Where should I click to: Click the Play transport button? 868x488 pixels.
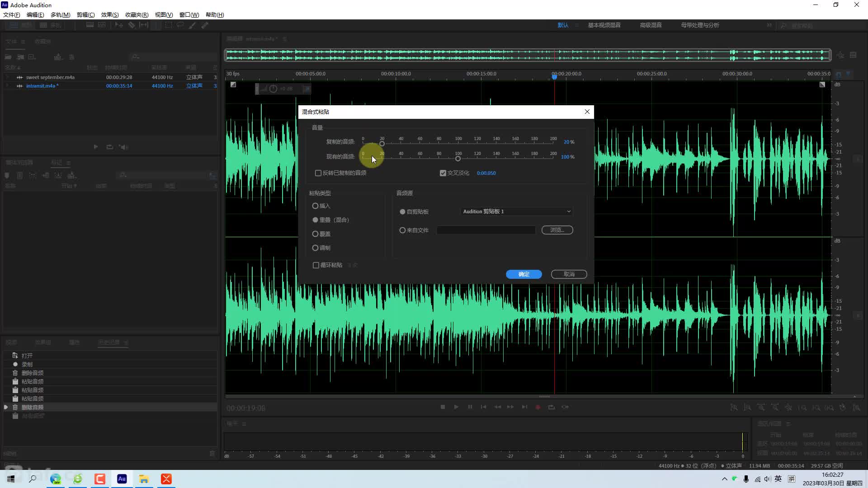click(x=456, y=407)
